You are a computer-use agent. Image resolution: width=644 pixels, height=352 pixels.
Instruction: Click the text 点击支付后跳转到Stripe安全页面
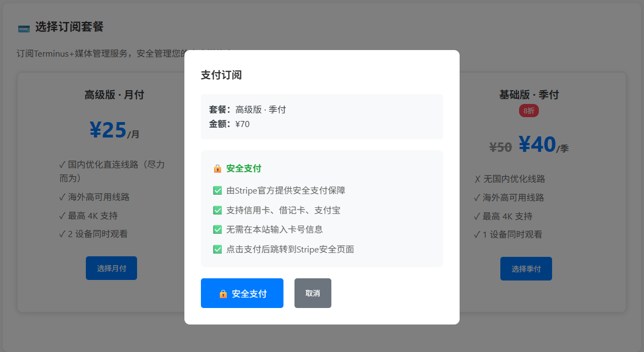290,249
